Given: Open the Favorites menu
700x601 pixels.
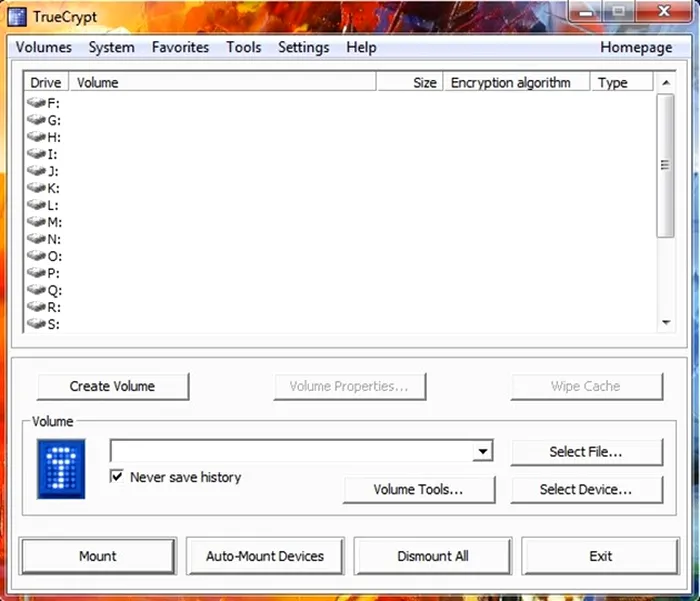Looking at the screenshot, I should pyautogui.click(x=180, y=47).
